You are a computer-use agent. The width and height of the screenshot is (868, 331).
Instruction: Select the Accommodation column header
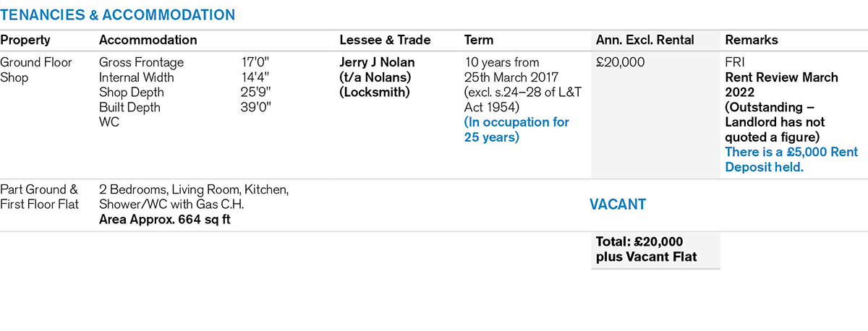click(x=148, y=40)
